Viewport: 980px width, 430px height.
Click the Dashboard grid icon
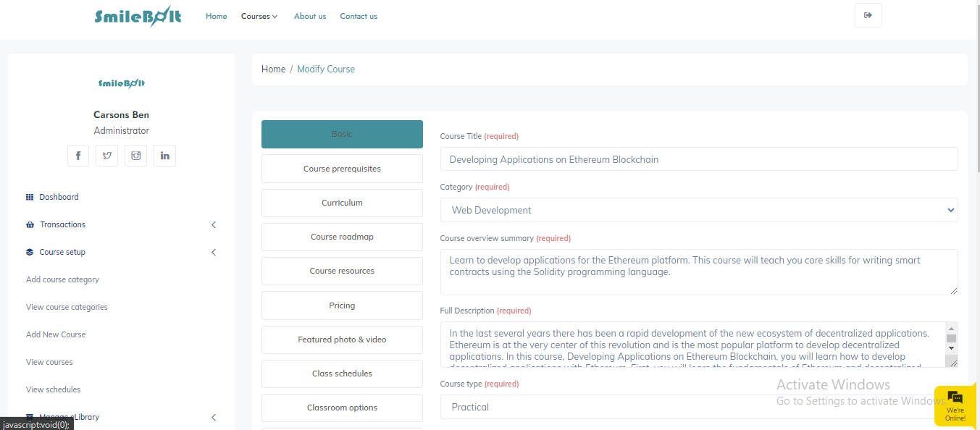pos(30,197)
